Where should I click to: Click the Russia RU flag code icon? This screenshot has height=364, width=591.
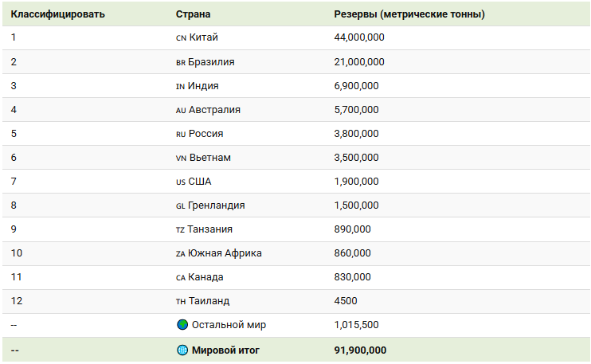180,134
